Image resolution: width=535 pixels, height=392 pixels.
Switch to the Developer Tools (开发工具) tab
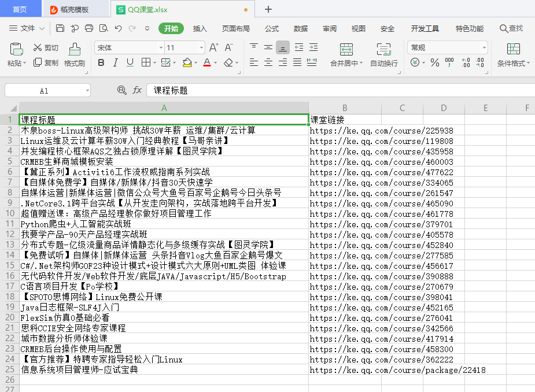(425, 29)
